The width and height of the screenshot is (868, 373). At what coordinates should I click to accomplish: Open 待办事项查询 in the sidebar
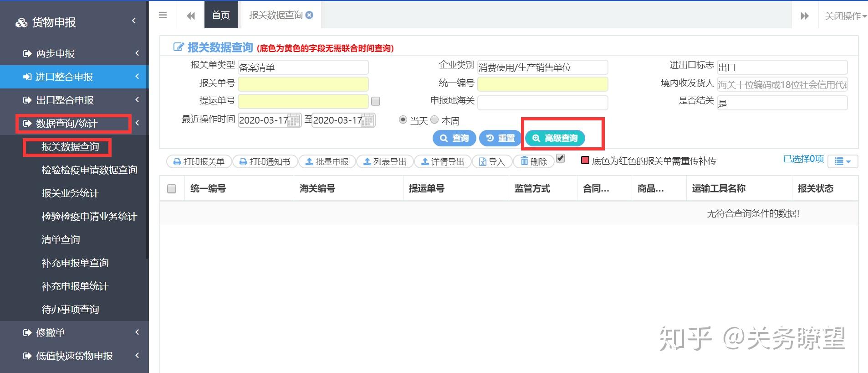click(x=70, y=309)
